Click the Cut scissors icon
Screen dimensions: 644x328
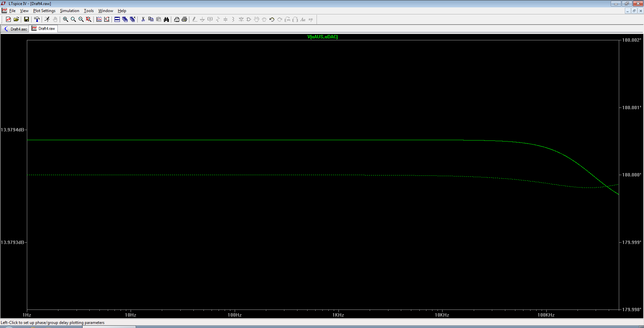point(143,19)
